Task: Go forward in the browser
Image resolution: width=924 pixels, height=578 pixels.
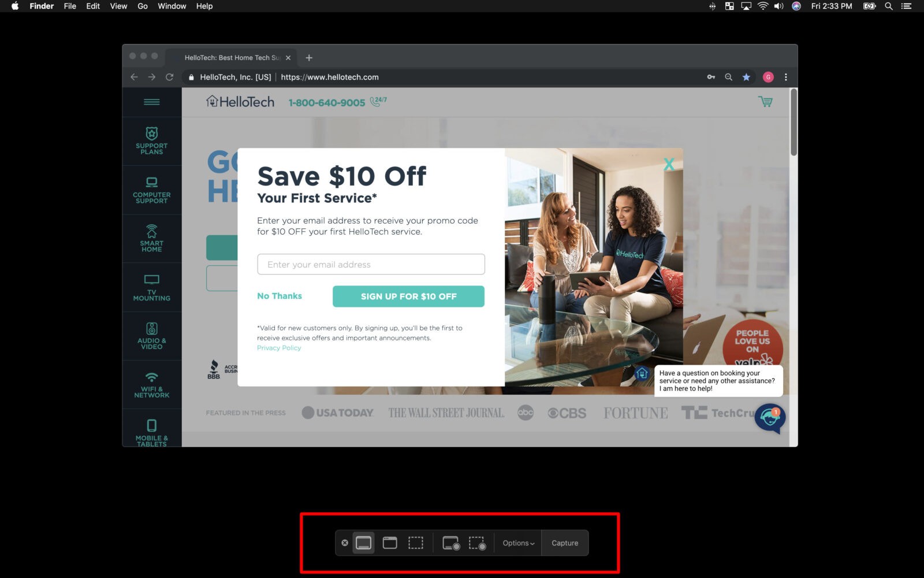Action: 152,77
